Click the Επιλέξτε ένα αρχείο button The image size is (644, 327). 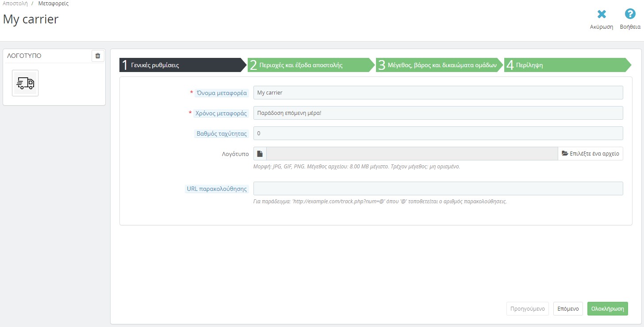point(590,154)
